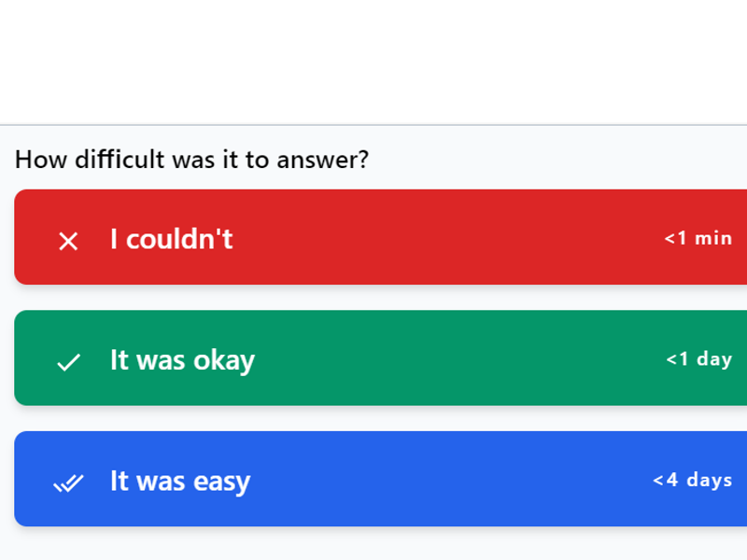The height and width of the screenshot is (560, 747).
Task: Click the "How difficult was it to answer?" prompt
Action: [x=191, y=160]
